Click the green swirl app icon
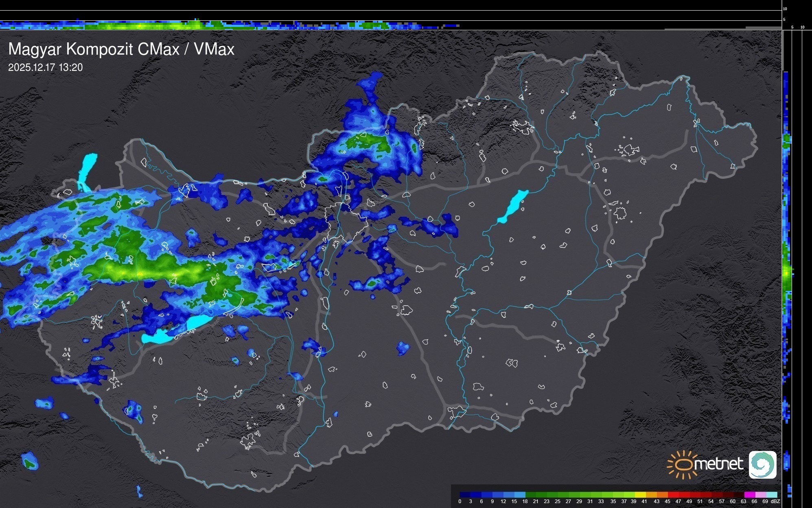The image size is (812, 508). click(762, 464)
